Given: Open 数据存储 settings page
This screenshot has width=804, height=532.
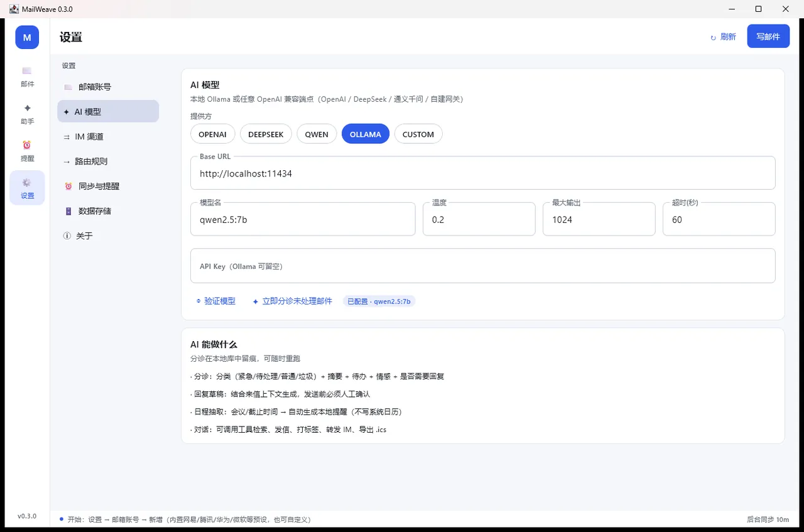Looking at the screenshot, I should pyautogui.click(x=108, y=211).
